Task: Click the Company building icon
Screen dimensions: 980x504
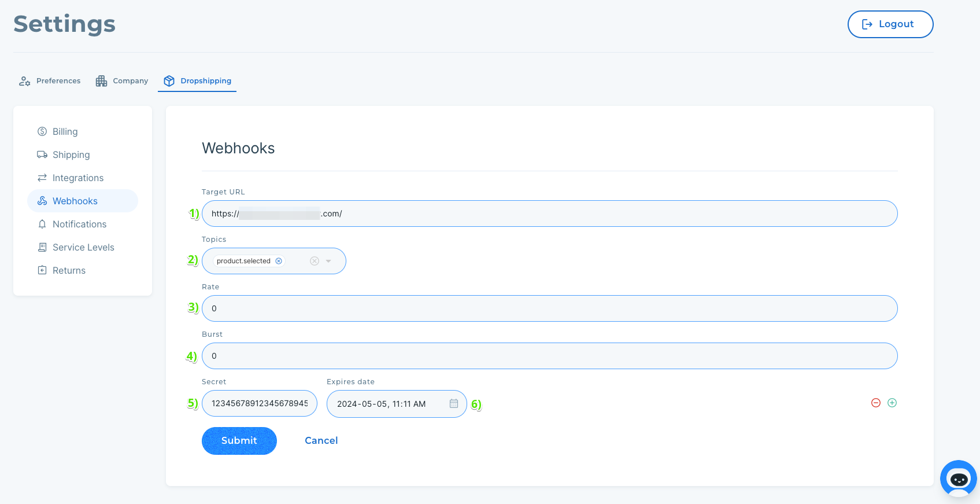Action: pyautogui.click(x=102, y=81)
